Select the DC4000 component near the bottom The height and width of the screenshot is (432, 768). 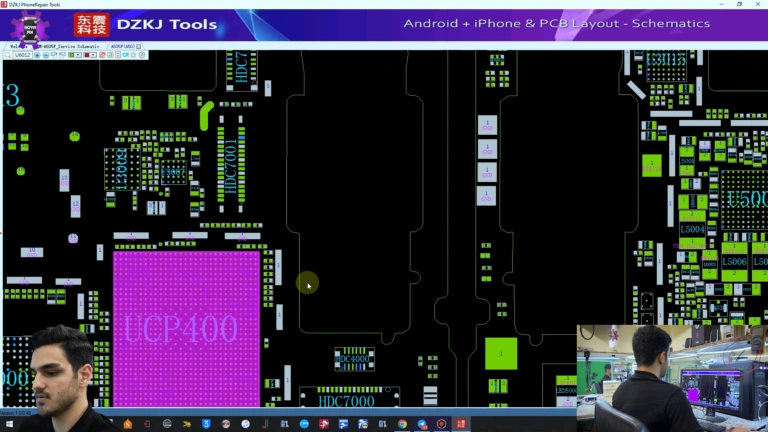click(354, 359)
